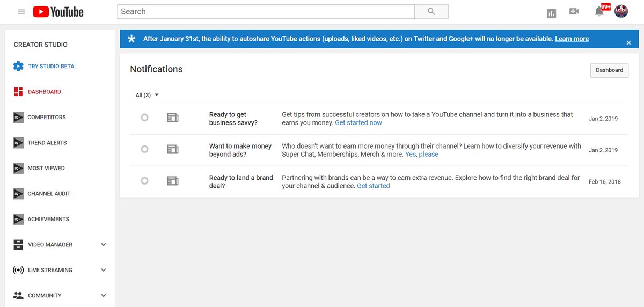
Task: Click news icon in money beyond ads row
Action: pyautogui.click(x=172, y=150)
